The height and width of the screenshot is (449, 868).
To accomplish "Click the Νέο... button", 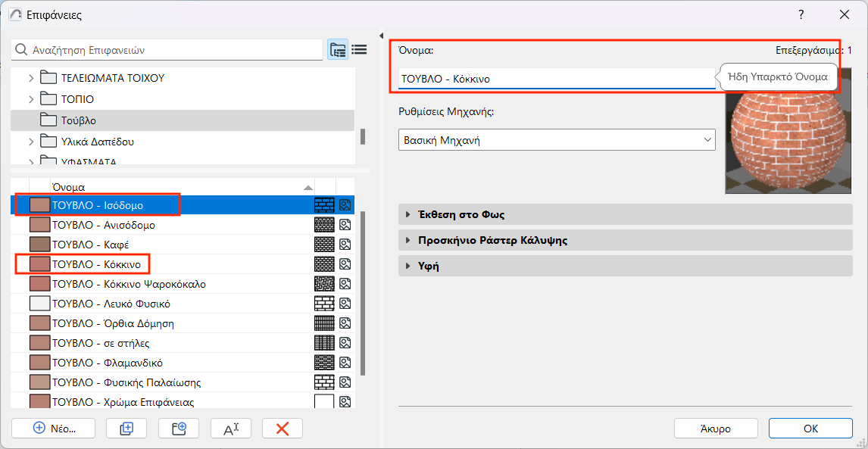I will (x=54, y=428).
